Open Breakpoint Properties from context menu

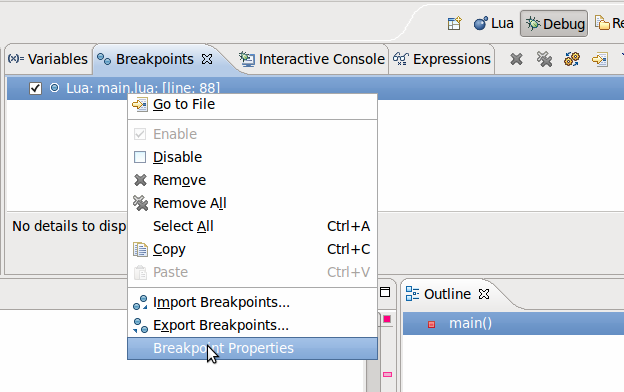[252, 348]
